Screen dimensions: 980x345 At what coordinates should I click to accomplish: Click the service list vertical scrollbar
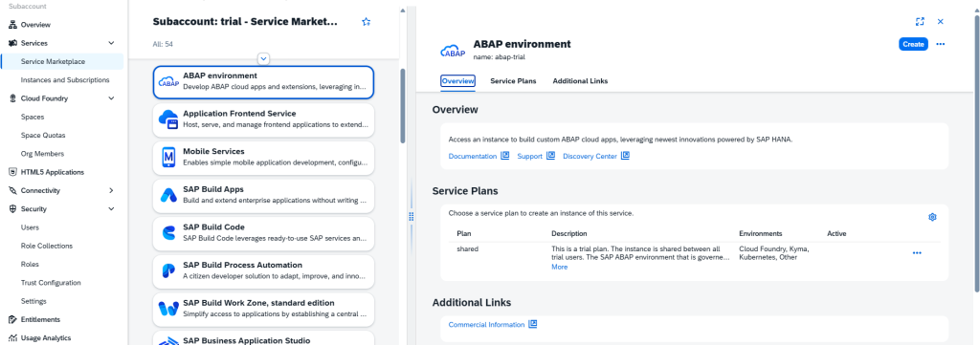pyautogui.click(x=403, y=106)
